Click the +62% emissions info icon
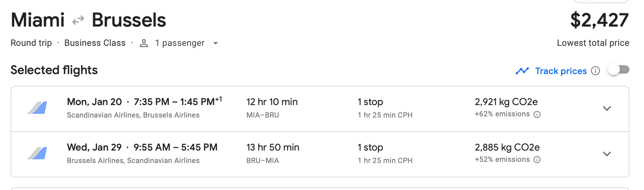 tap(537, 114)
